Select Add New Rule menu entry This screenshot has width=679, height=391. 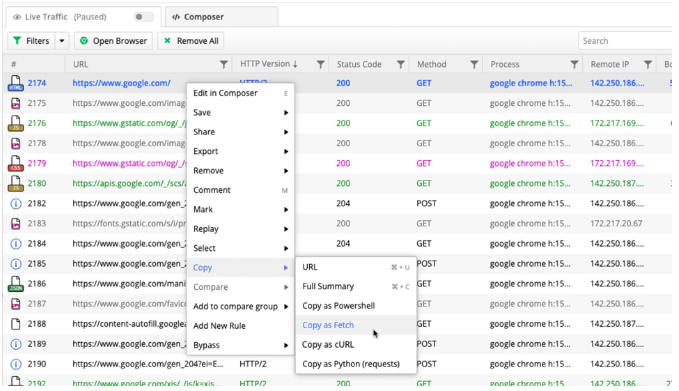[240, 326]
